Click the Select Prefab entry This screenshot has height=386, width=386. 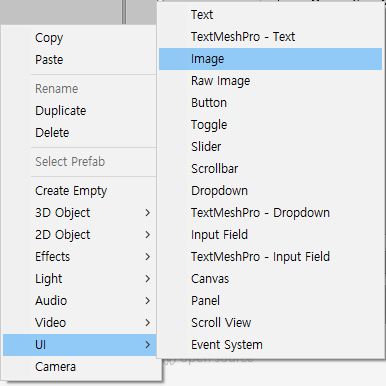pos(79,162)
